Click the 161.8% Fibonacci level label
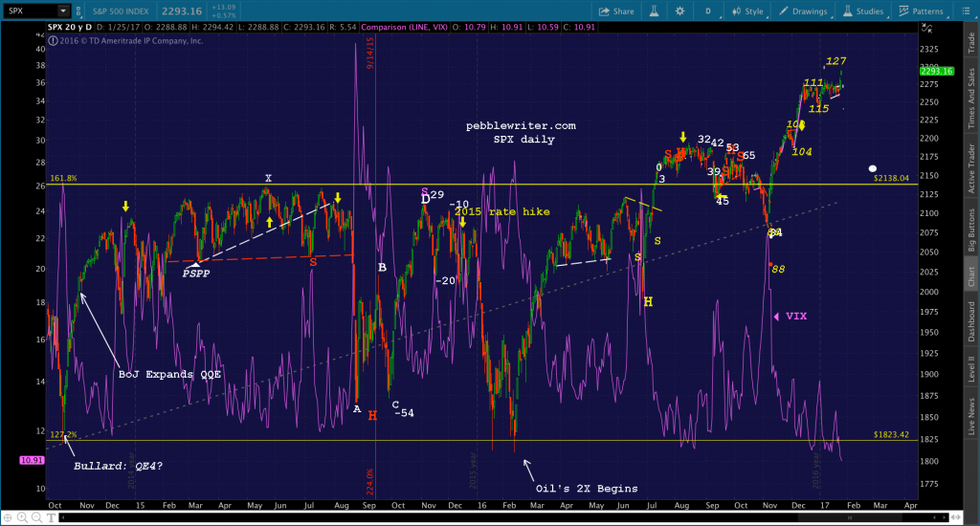Image resolution: width=980 pixels, height=526 pixels. click(x=63, y=178)
